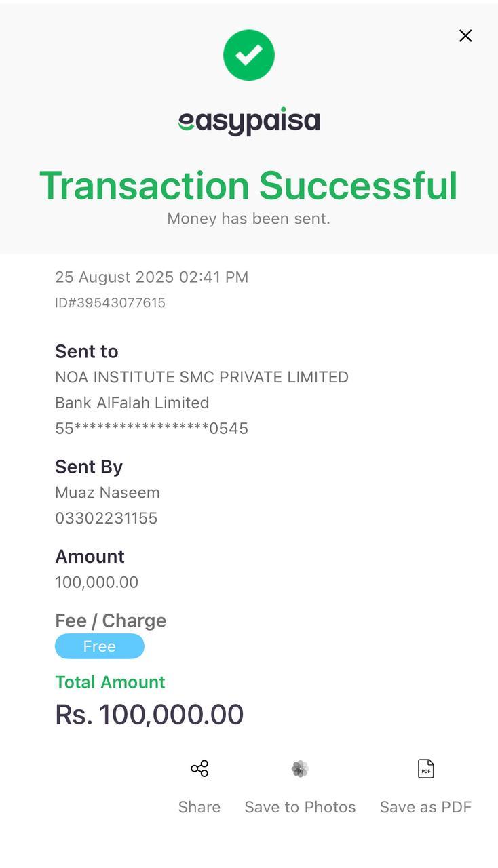Tap the Share icon

pyautogui.click(x=199, y=768)
